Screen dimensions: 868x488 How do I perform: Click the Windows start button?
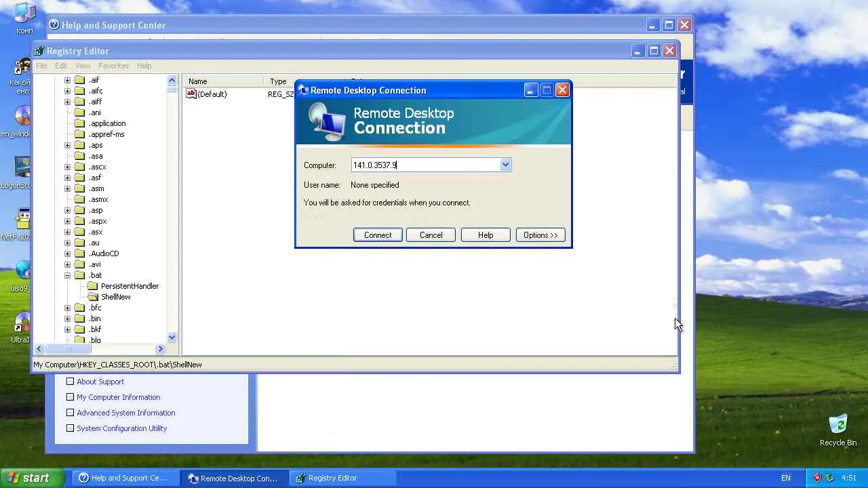click(33, 478)
